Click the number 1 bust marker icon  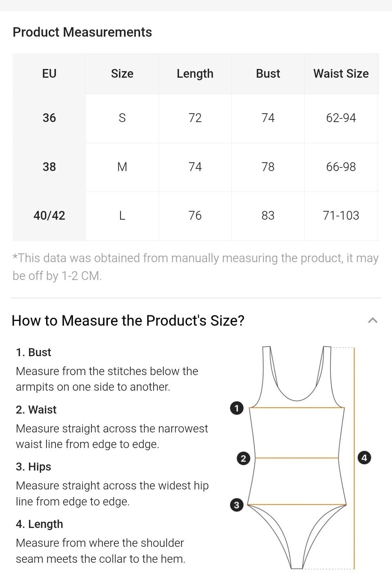click(x=237, y=408)
